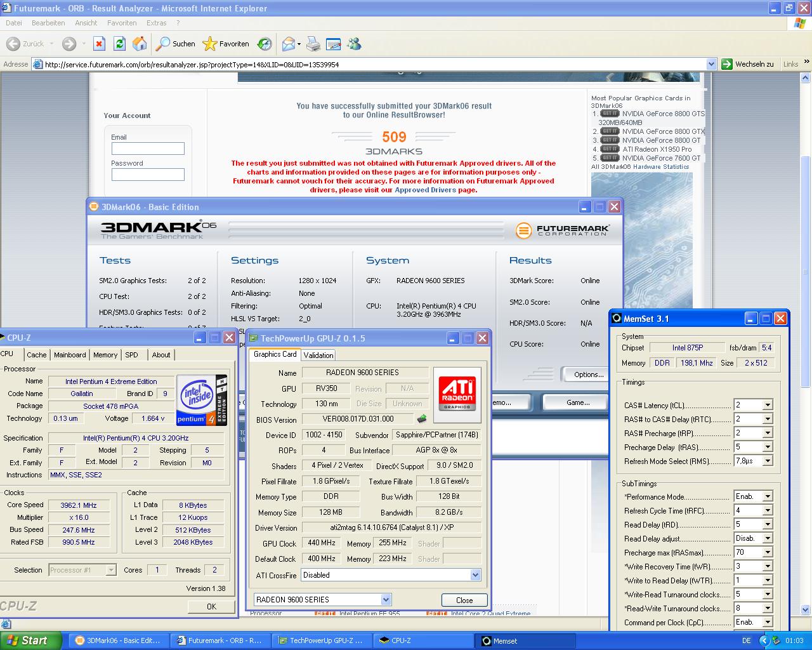Open the Precharge max (tRASmax) dropdown
812x650 pixels.
(x=767, y=552)
